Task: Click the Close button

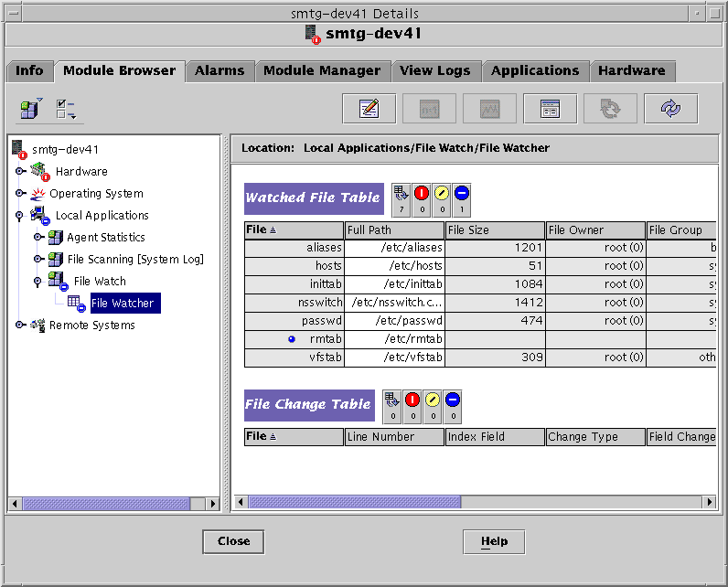Action: click(233, 541)
